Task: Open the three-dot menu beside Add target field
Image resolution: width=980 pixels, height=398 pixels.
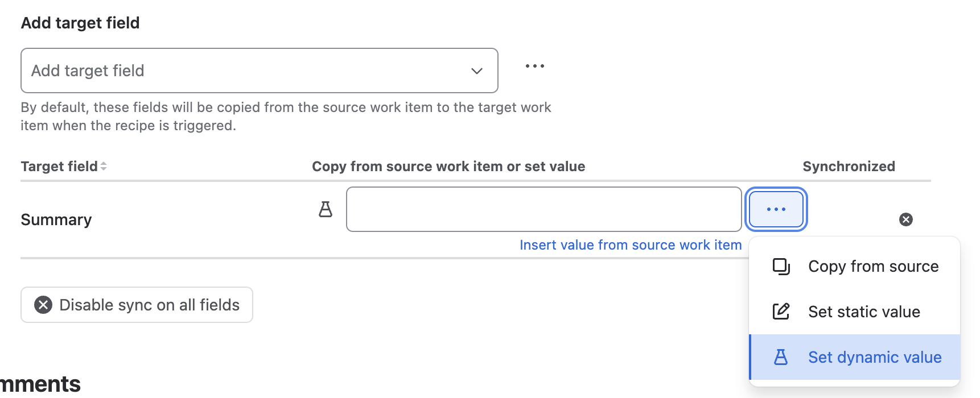Action: pos(535,66)
